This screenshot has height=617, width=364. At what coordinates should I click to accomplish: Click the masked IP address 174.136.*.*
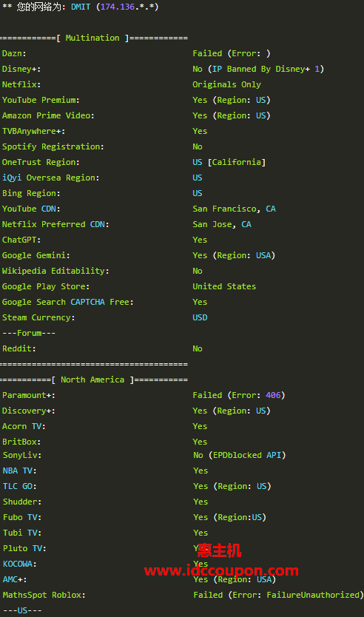[127, 7]
